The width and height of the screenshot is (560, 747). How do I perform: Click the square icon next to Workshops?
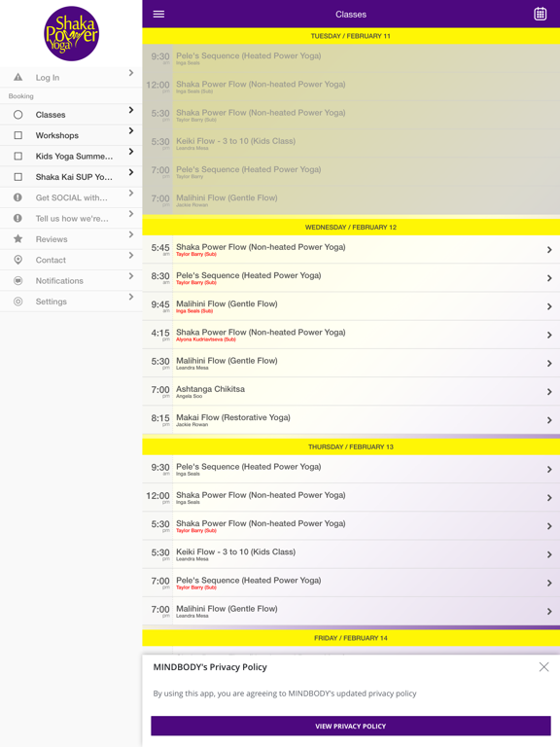(x=18, y=135)
